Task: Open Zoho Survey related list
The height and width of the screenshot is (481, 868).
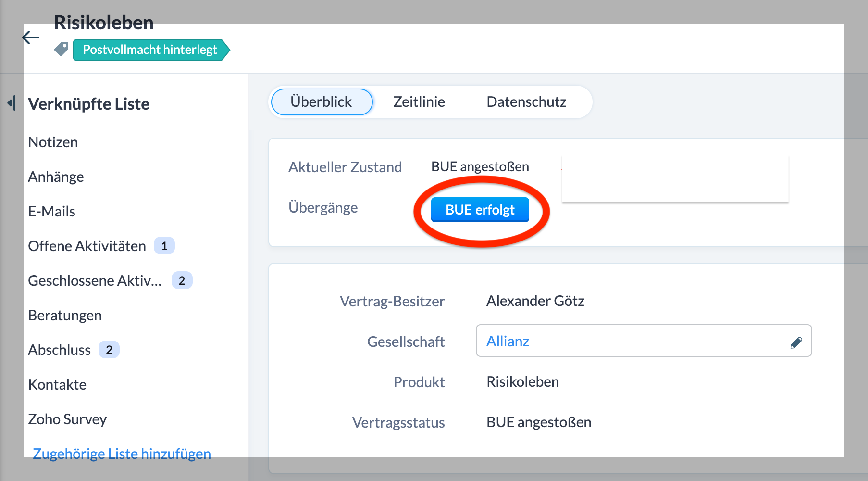Action: tap(67, 419)
